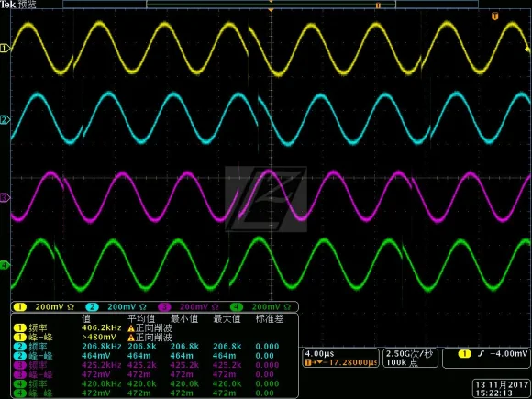Viewport: 532px width, 399px height.
Task: Click the channel 1 trigger source badge
Action: pos(464,354)
